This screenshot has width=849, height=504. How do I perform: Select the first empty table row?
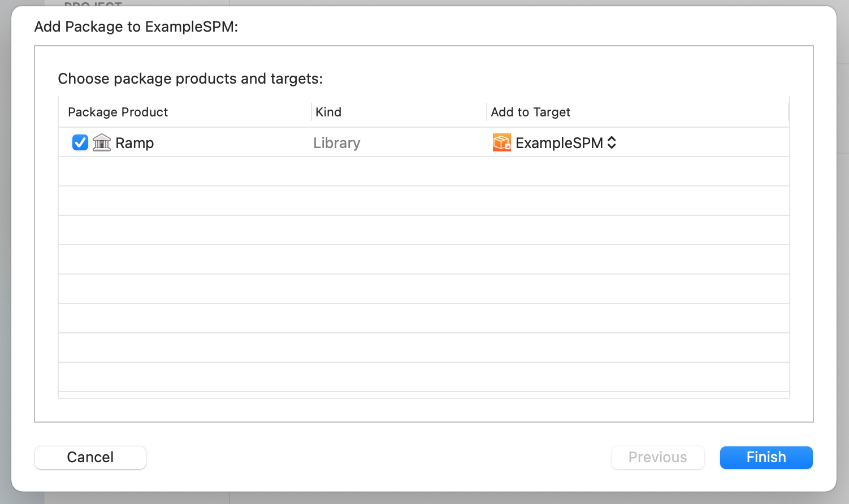point(424,172)
